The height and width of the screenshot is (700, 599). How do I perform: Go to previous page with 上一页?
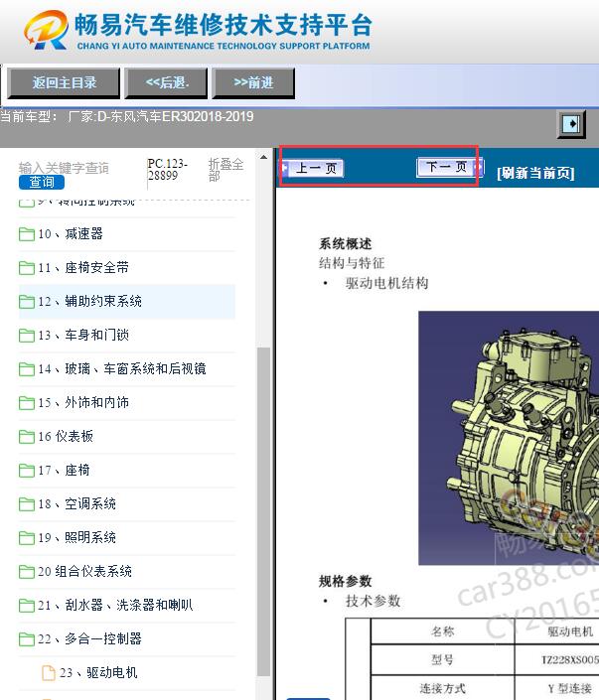point(312,169)
